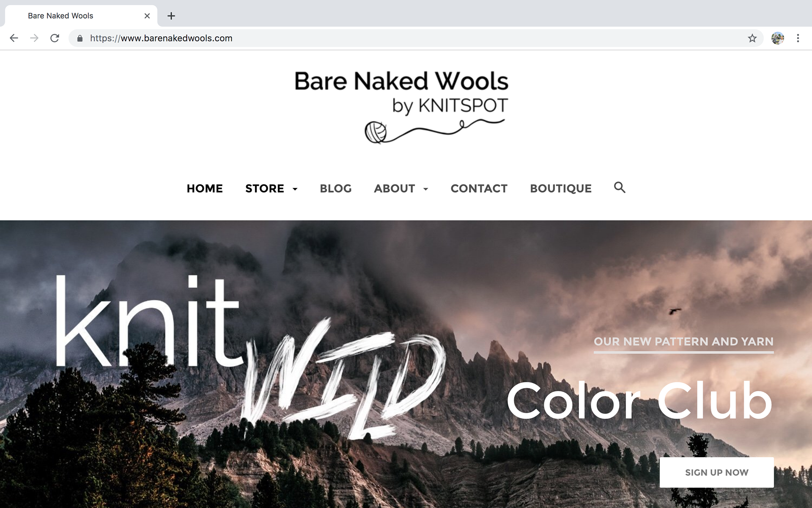Reload the page with refresh icon

click(55, 38)
